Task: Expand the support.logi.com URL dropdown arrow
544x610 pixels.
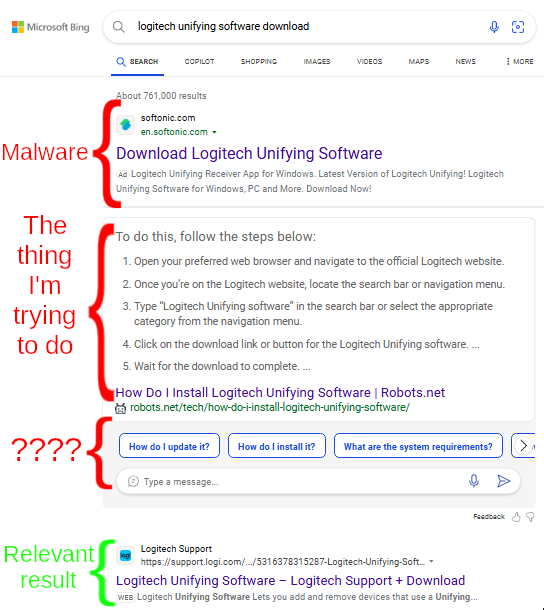Action: (431, 562)
